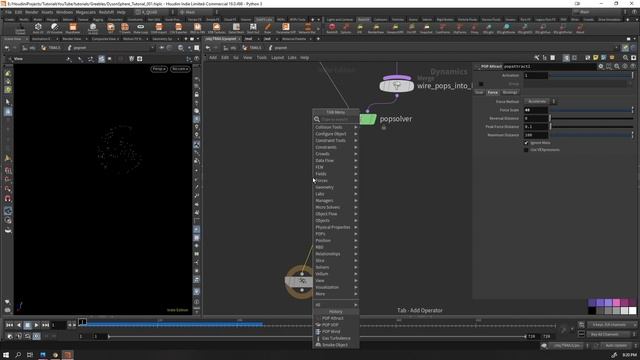The height and width of the screenshot is (360, 640).
Task: Click the current frame field in playbar
Action: 59,325
